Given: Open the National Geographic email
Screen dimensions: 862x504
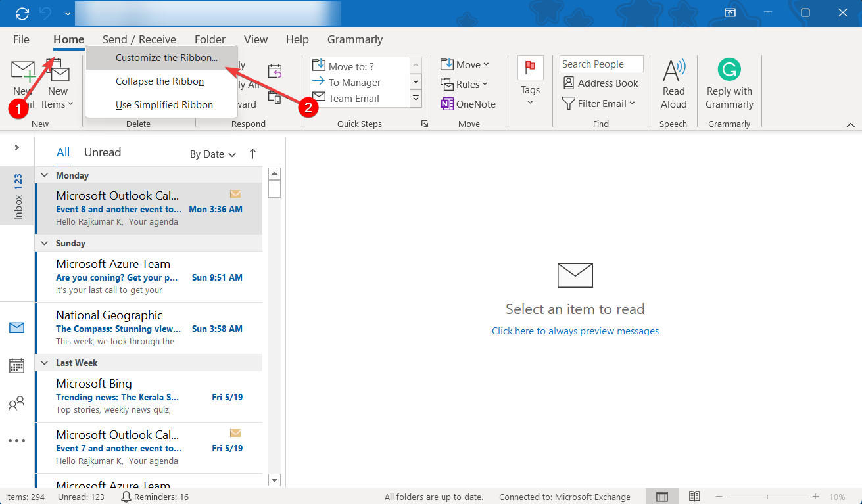Looking at the screenshot, I should point(149,328).
